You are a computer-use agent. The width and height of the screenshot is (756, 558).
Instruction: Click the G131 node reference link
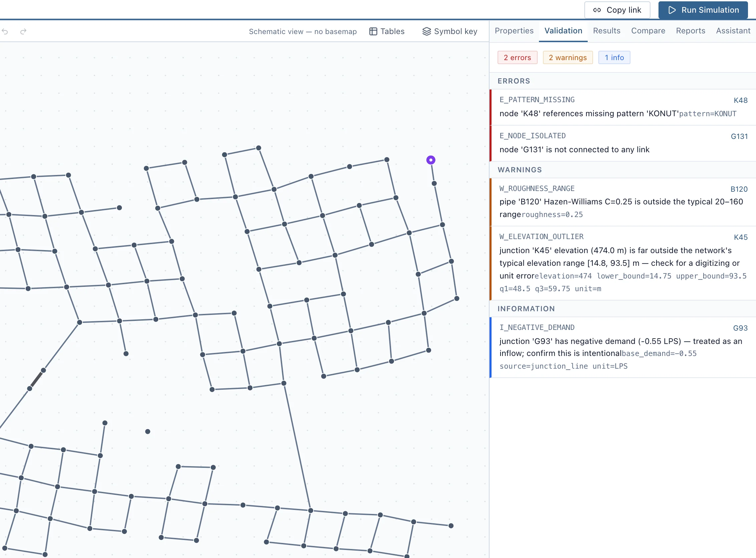(x=739, y=137)
